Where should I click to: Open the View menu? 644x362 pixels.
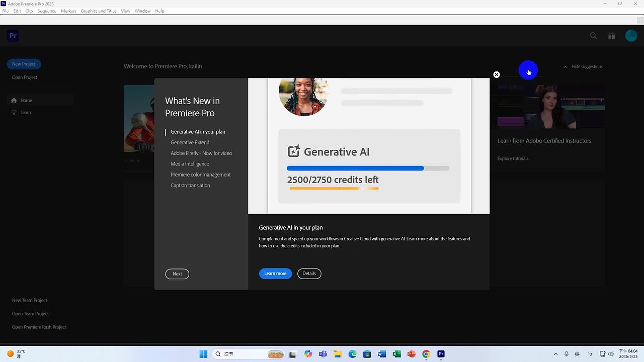click(x=125, y=11)
